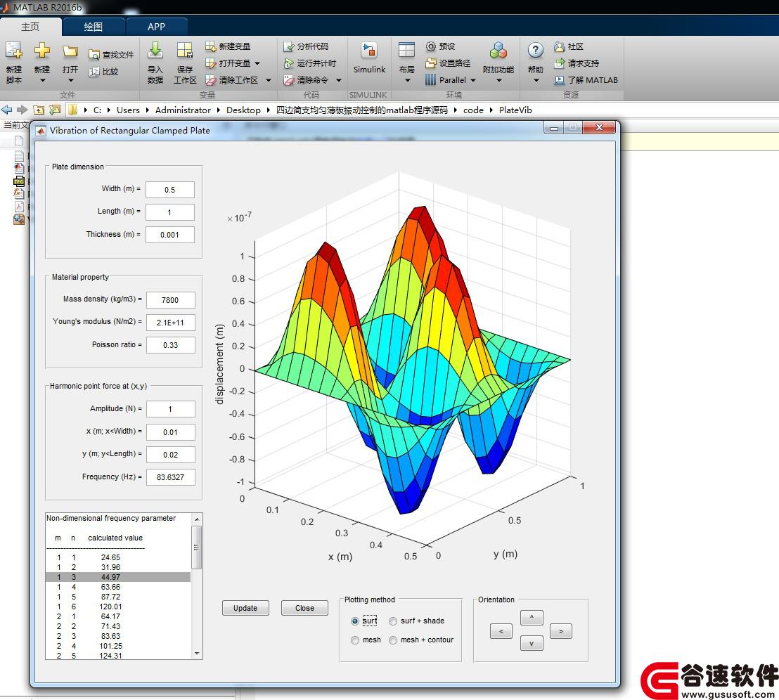Viewport: 779px width, 700px height.
Task: Click the Update button
Action: click(x=245, y=608)
